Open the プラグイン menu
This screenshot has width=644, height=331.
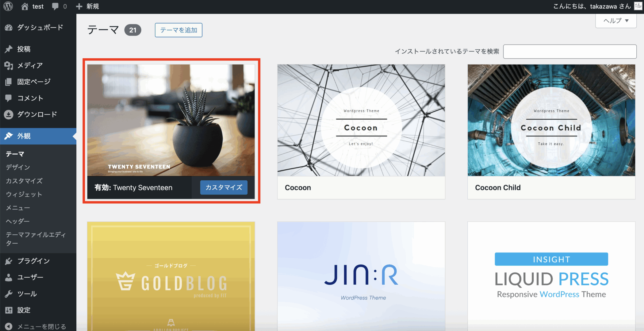[33, 261]
